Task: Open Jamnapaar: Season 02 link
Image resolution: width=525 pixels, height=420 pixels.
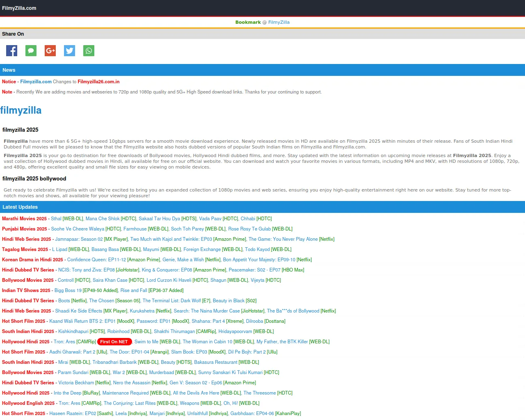Action: [x=91, y=239]
